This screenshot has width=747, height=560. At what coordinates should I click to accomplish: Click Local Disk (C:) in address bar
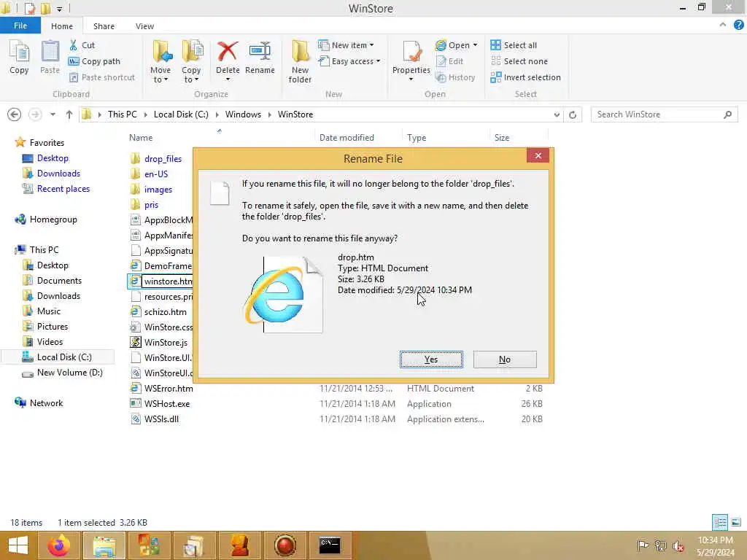tap(181, 114)
